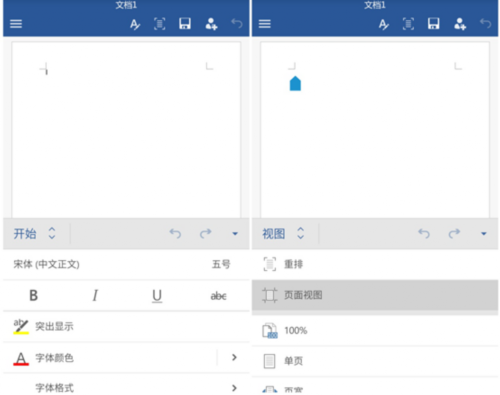Undo in the 视图 ribbon bar
The width and height of the screenshot is (500, 395).
pyautogui.click(x=424, y=233)
